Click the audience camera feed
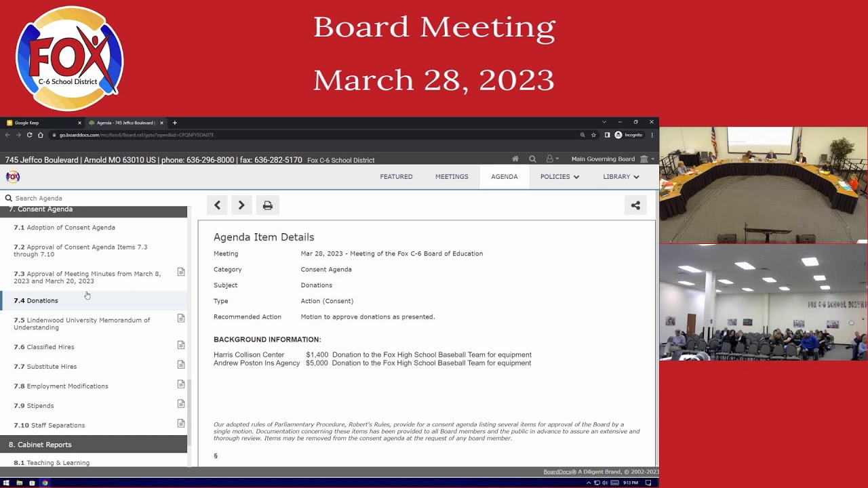The height and width of the screenshot is (488, 868). coord(764,302)
